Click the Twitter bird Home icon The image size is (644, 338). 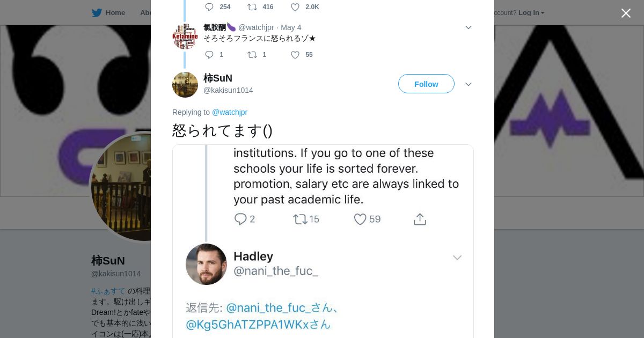click(97, 13)
